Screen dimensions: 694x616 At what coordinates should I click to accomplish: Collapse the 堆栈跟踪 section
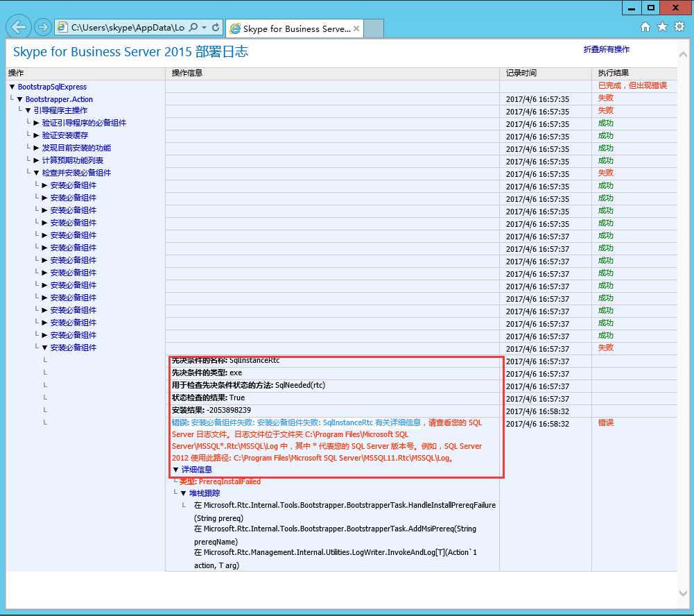point(184,493)
